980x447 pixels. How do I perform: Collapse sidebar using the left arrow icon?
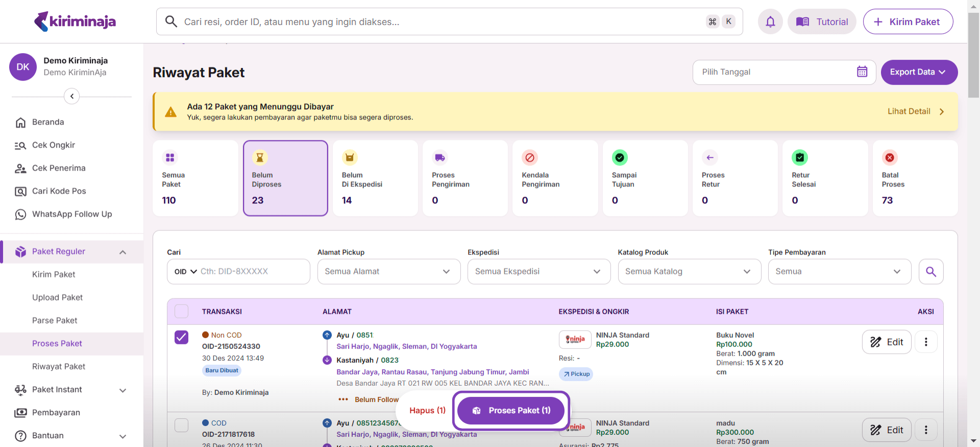[x=72, y=96]
